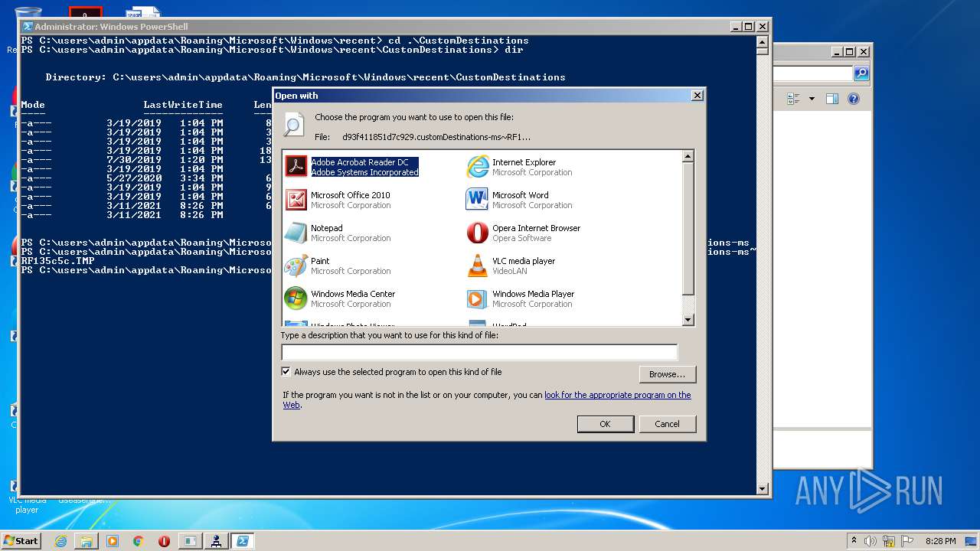This screenshot has height=551, width=980.
Task: Select Paint from the program list
Action: coord(338,266)
